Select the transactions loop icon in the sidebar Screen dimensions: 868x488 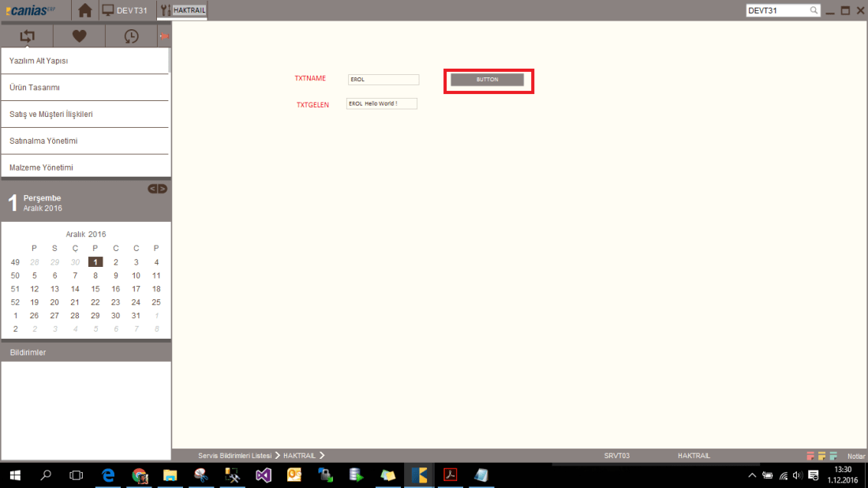coord(26,36)
